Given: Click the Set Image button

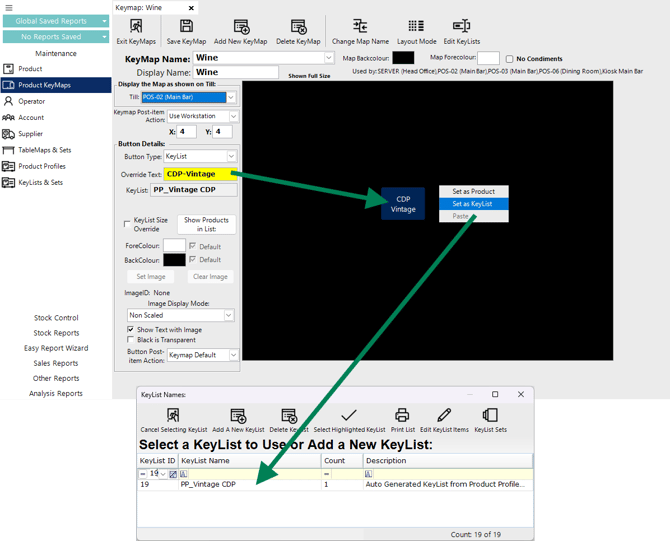Looking at the screenshot, I should click(151, 276).
